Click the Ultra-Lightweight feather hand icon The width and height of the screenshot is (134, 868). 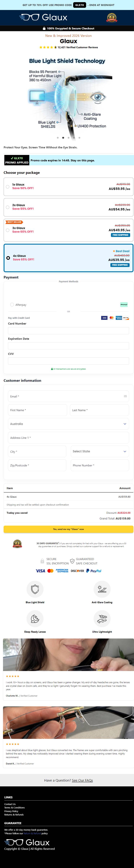click(x=102, y=619)
